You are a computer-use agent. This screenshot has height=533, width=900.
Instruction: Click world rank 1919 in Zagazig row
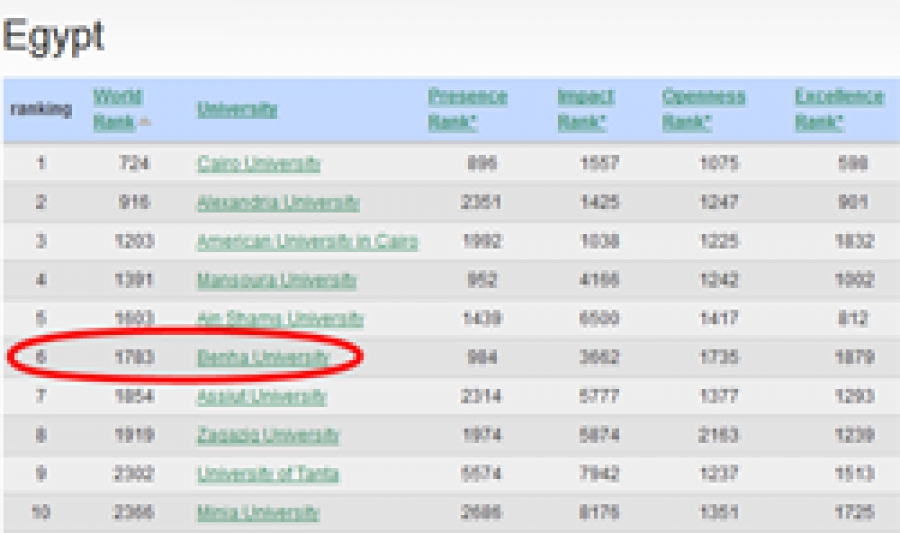134,435
